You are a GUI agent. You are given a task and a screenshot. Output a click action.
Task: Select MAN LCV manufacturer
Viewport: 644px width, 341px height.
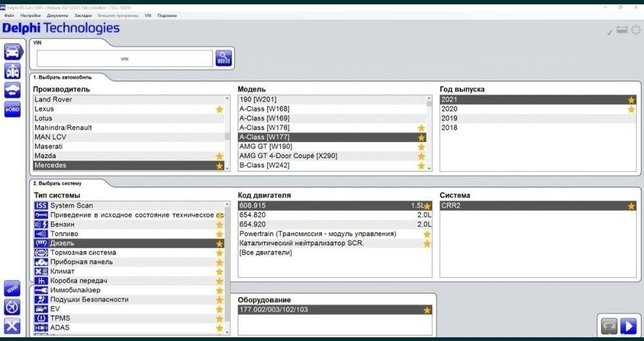(x=129, y=137)
